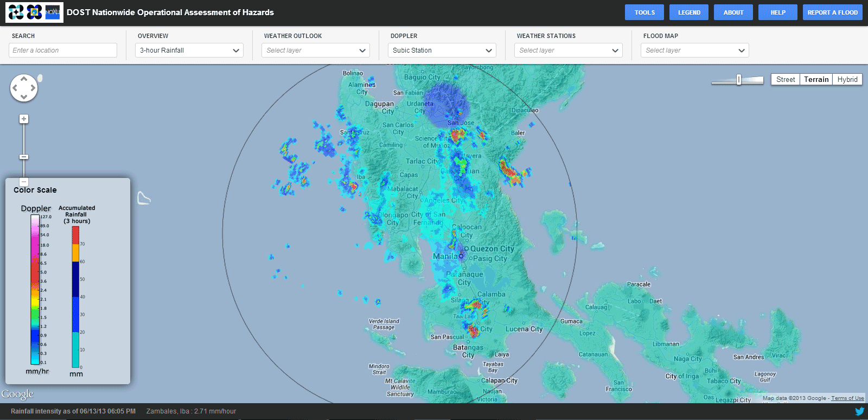The width and height of the screenshot is (868, 420).
Task: Click the Google logo on the map
Action: [17, 394]
